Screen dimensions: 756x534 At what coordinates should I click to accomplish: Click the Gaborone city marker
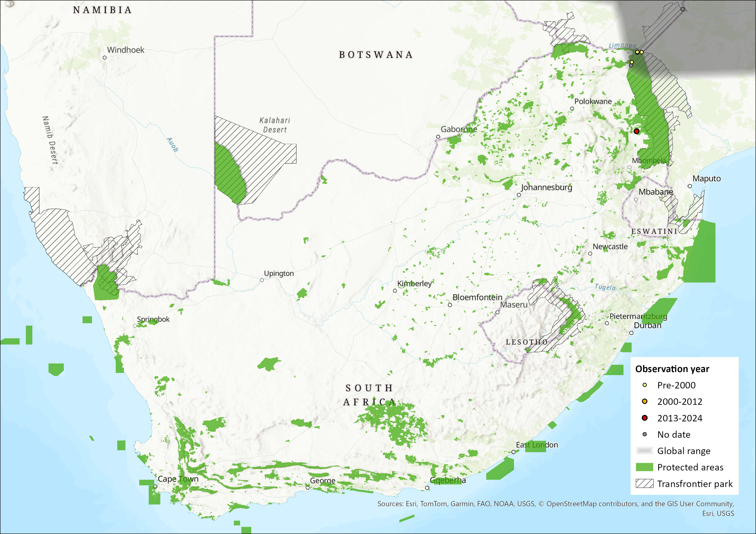438,137
